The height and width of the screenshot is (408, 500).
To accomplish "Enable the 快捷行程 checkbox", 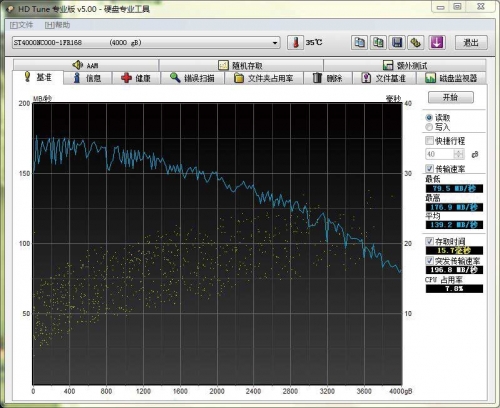I will click(429, 140).
